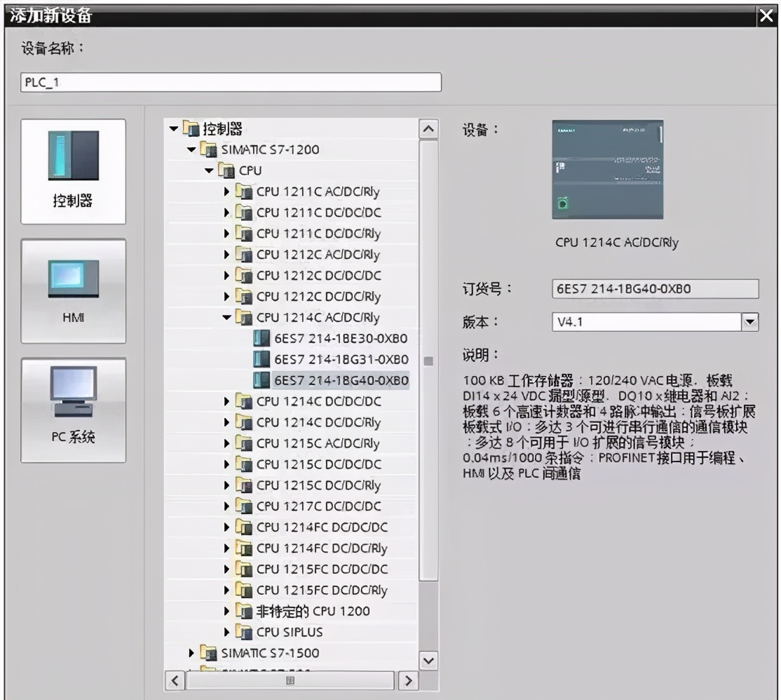Expand the CPU 1215C DC/DC/DC node
Image resolution: width=781 pixels, height=700 pixels.
[226, 464]
